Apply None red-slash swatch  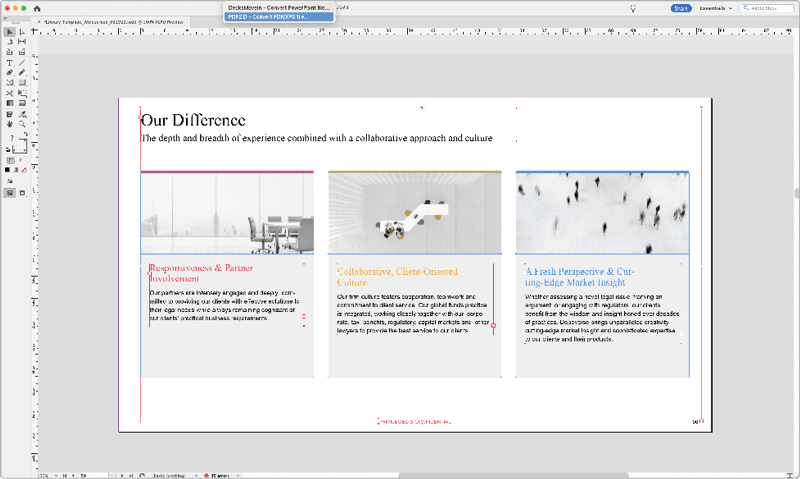(23, 170)
